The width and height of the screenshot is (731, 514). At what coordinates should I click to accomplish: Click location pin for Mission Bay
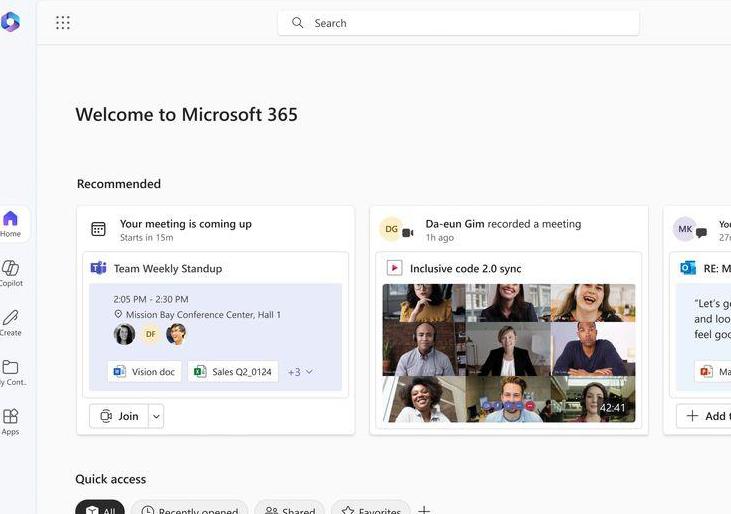tap(118, 314)
